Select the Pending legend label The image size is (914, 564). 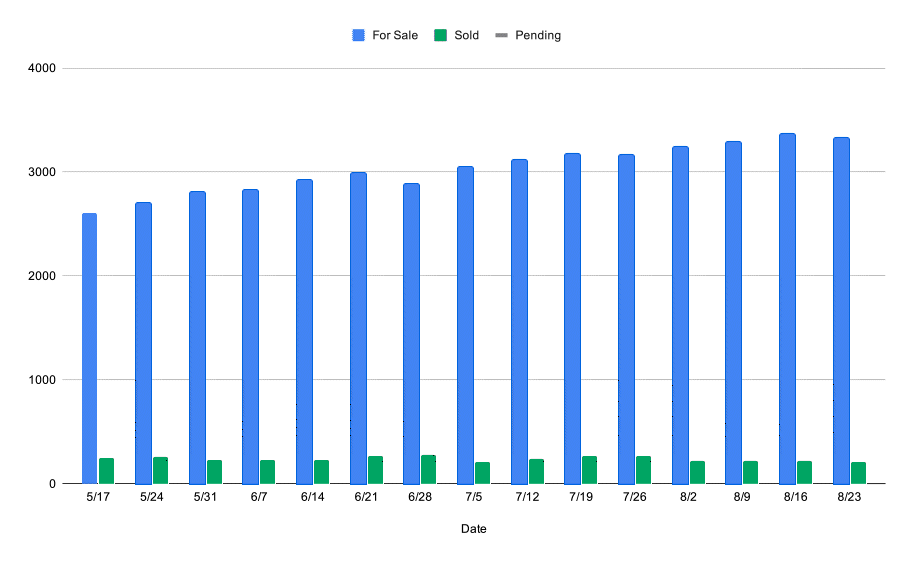[538, 36]
